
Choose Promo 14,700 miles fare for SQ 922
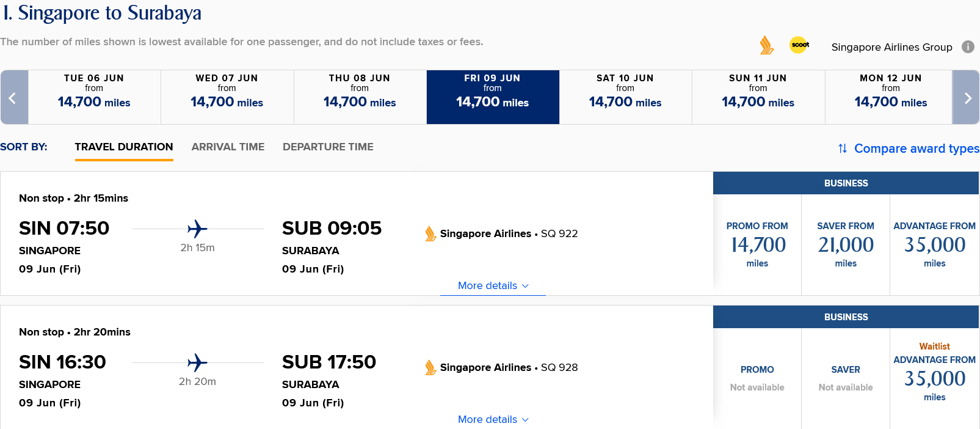[757, 244]
